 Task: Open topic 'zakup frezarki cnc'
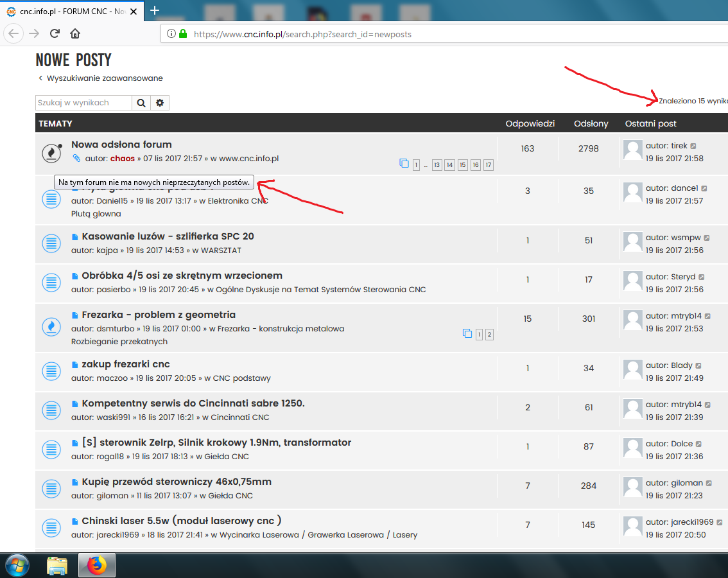[x=126, y=364]
